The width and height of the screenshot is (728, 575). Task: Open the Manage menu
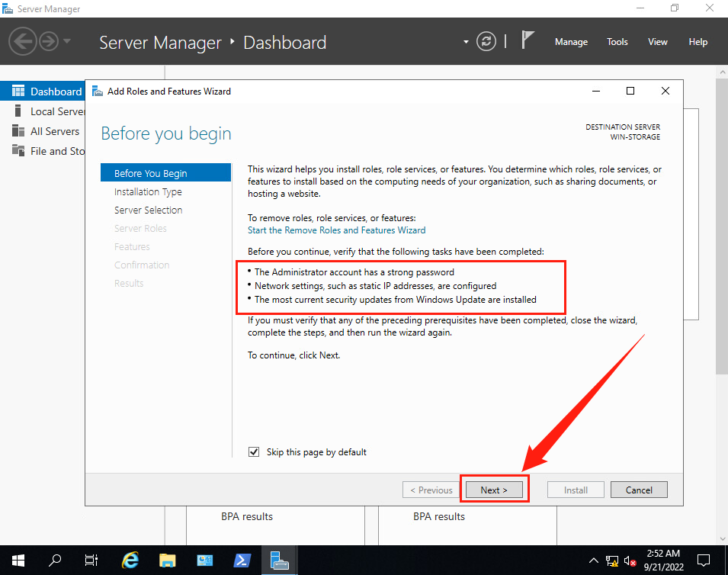coord(571,42)
